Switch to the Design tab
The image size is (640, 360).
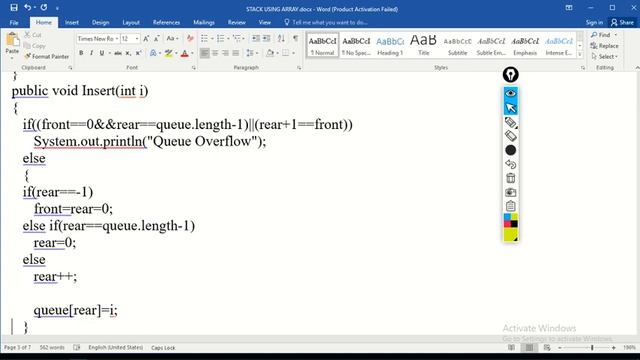[100, 22]
